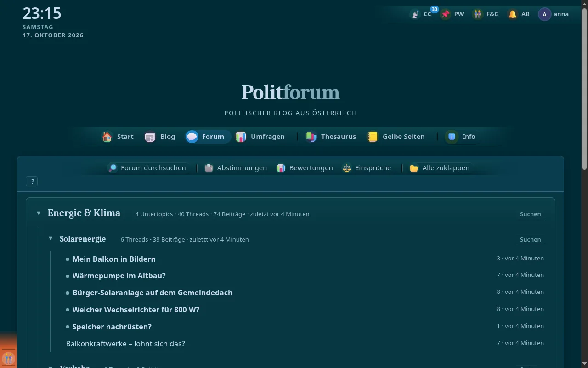The width and height of the screenshot is (588, 368).
Task: Open Bürger-Solaranlage auf dem Gemeindedach thread
Action: coord(153,293)
